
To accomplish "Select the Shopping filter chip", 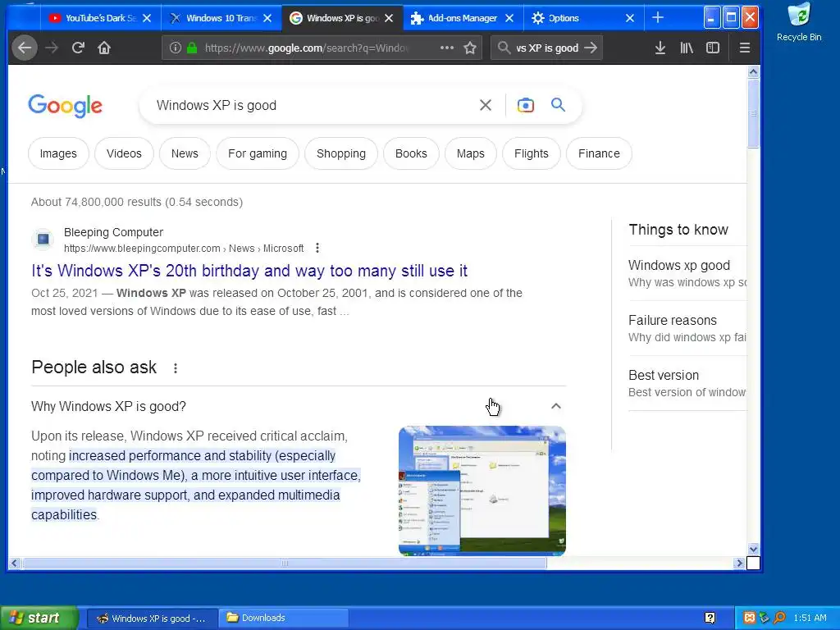I will (340, 153).
